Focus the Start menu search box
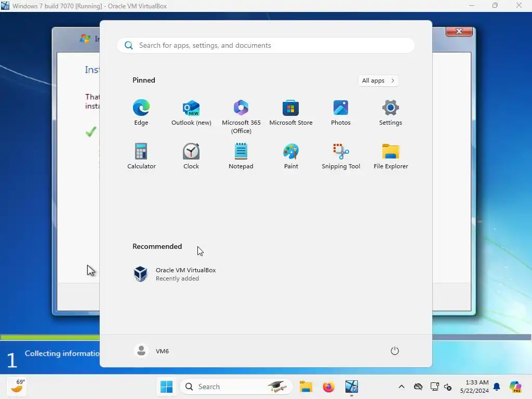Screen dimensions: 532x399 265,45
